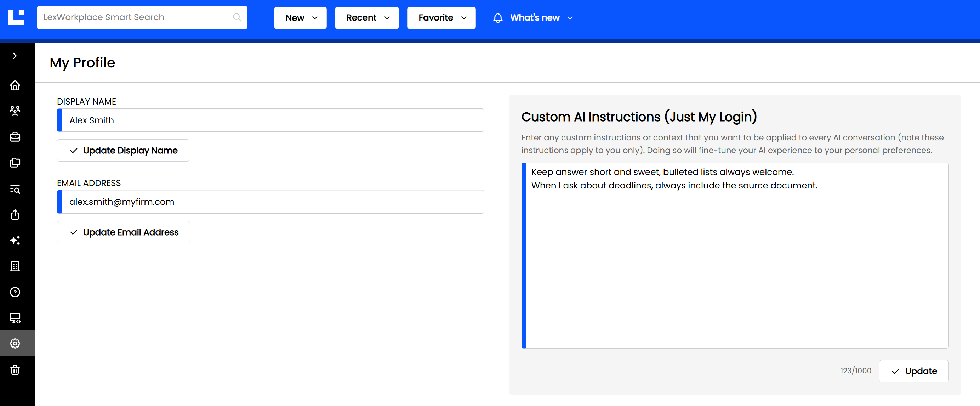Click the Update button for AI instructions
The width and height of the screenshot is (980, 406).
913,371
